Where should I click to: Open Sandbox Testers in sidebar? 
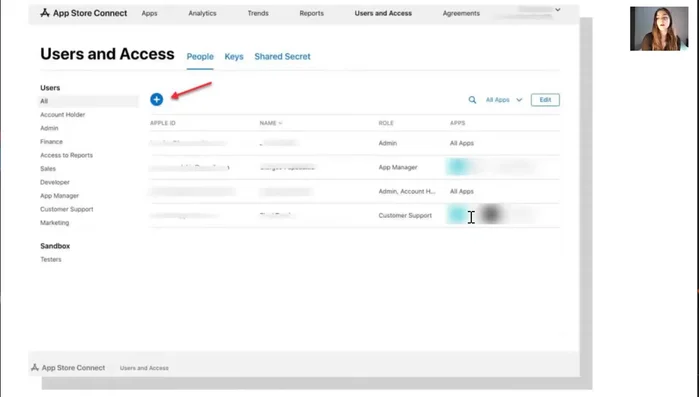pyautogui.click(x=51, y=259)
